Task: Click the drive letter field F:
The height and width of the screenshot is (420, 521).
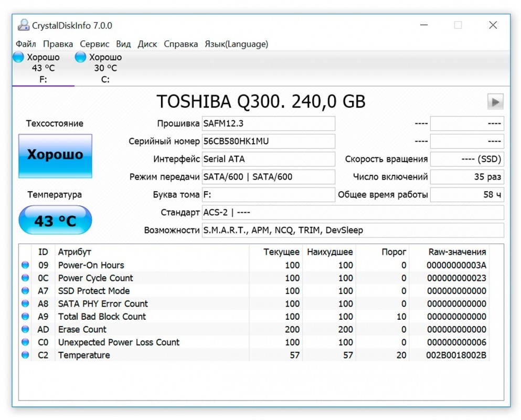Action: (269, 195)
